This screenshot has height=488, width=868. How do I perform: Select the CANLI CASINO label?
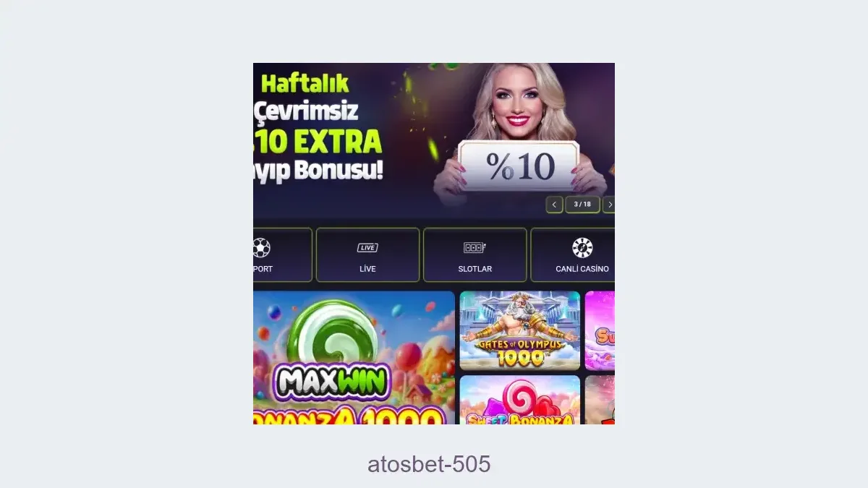coord(582,269)
